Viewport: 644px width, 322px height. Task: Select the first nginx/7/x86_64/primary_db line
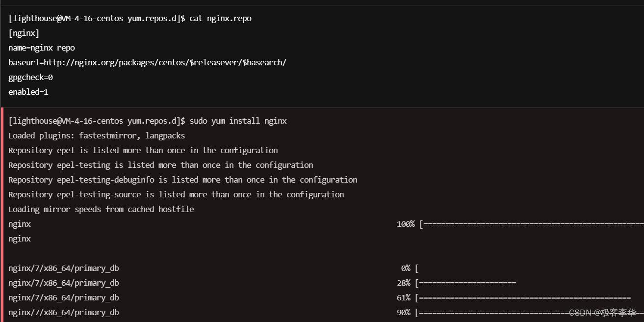tap(64, 268)
